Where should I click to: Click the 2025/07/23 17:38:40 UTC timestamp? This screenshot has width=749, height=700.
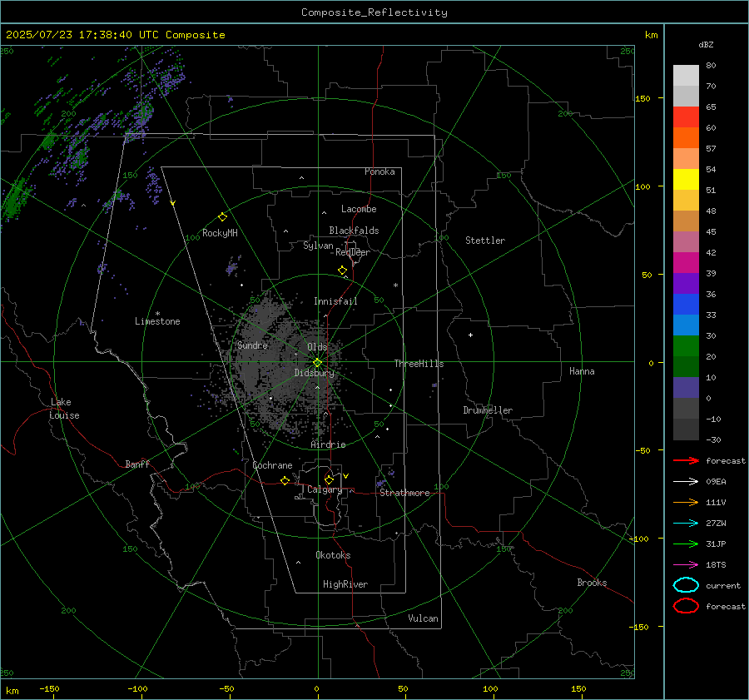(82, 35)
